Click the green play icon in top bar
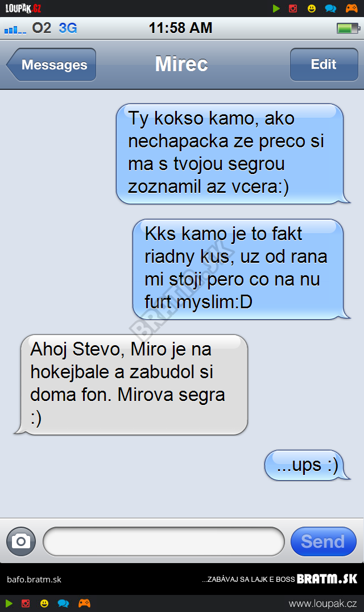 (x=276, y=8)
